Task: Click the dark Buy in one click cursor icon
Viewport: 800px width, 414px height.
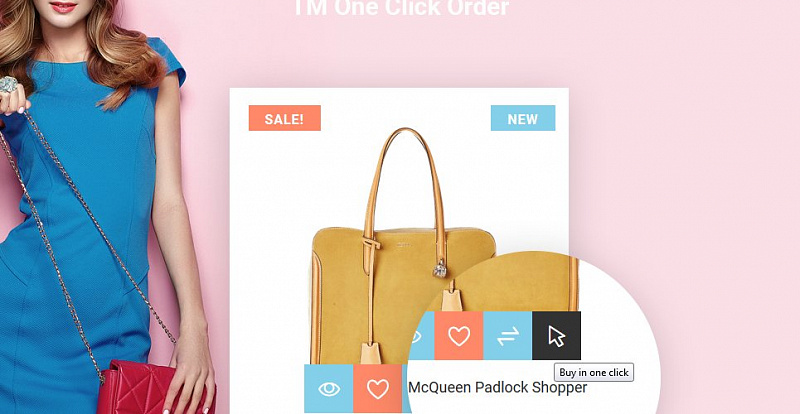Action: pyautogui.click(x=556, y=336)
